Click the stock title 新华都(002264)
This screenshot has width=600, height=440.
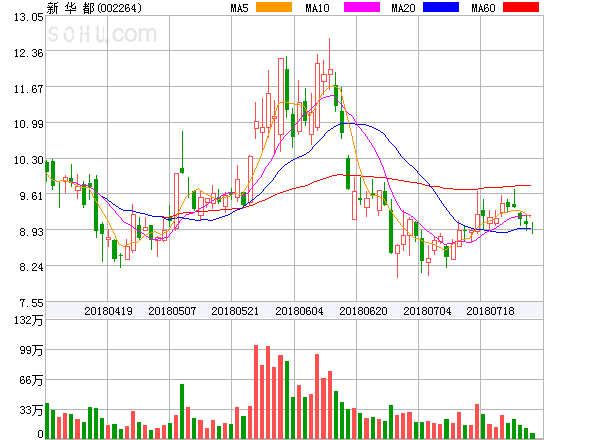coord(94,8)
